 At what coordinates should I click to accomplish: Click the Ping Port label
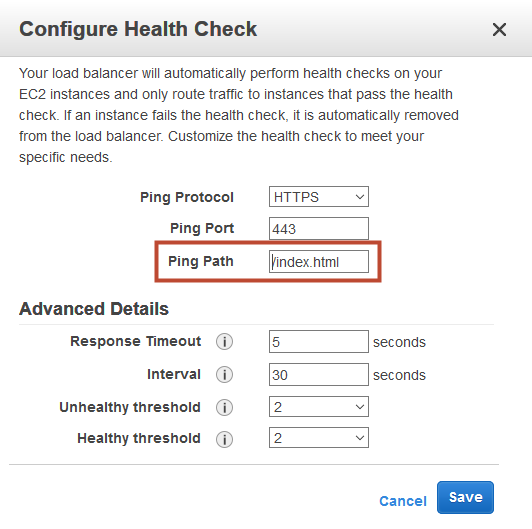pos(202,228)
